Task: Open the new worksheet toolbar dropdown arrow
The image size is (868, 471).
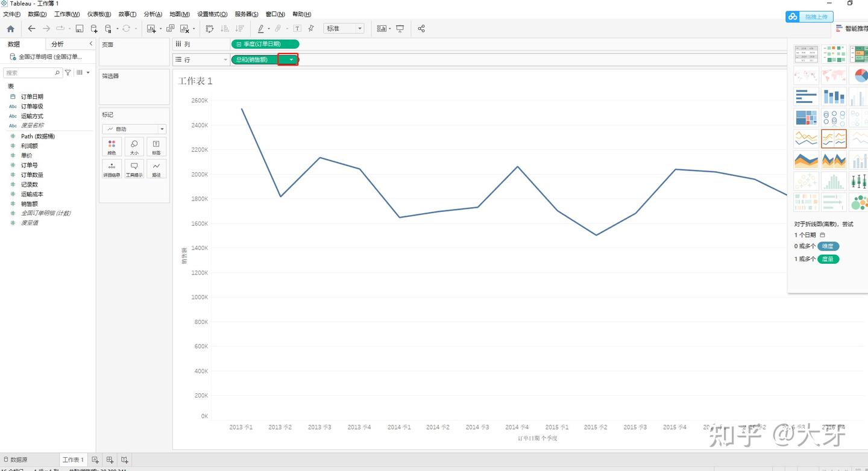Action: pos(160,29)
